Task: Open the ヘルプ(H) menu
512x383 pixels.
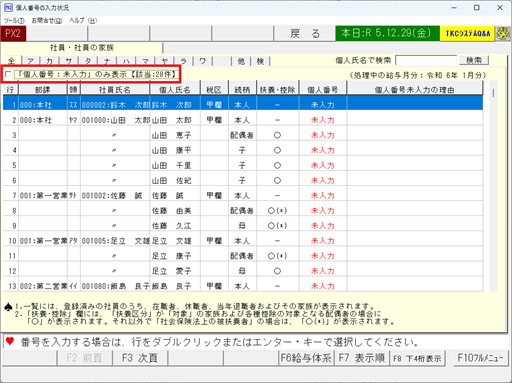Action: point(83,21)
